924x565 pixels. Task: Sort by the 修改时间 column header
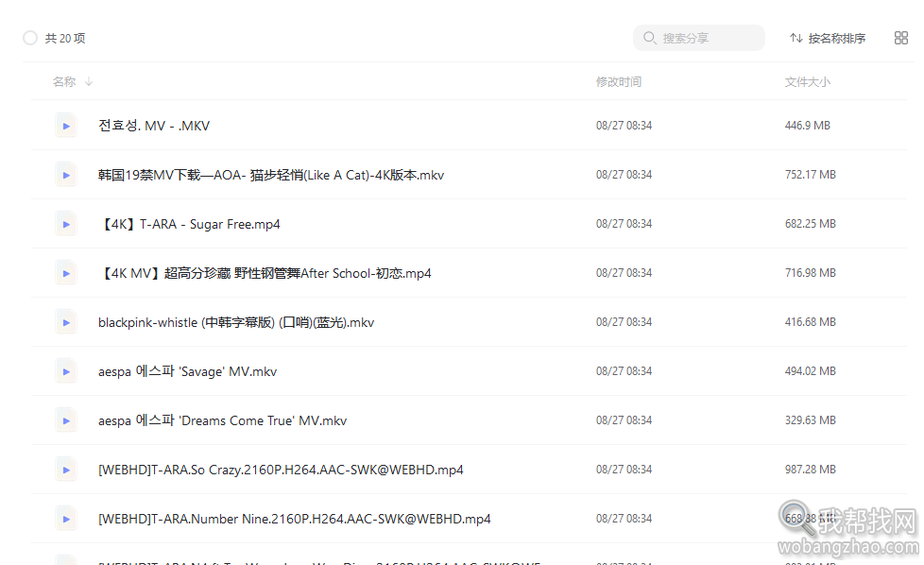tap(618, 82)
